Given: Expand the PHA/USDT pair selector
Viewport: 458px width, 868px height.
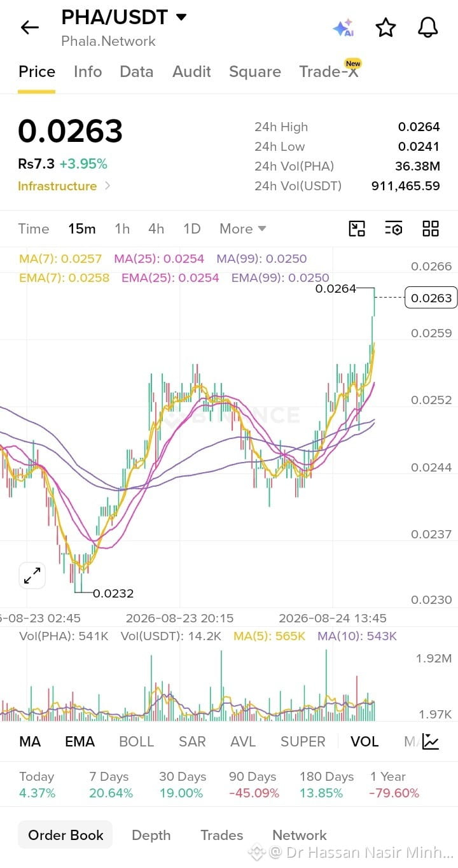Looking at the screenshot, I should click(181, 17).
